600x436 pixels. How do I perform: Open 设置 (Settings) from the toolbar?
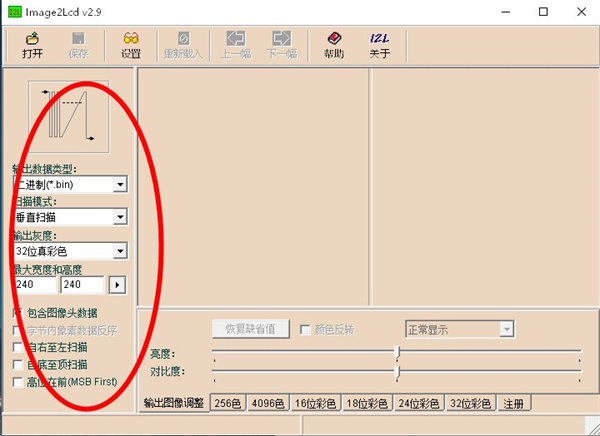pyautogui.click(x=130, y=45)
